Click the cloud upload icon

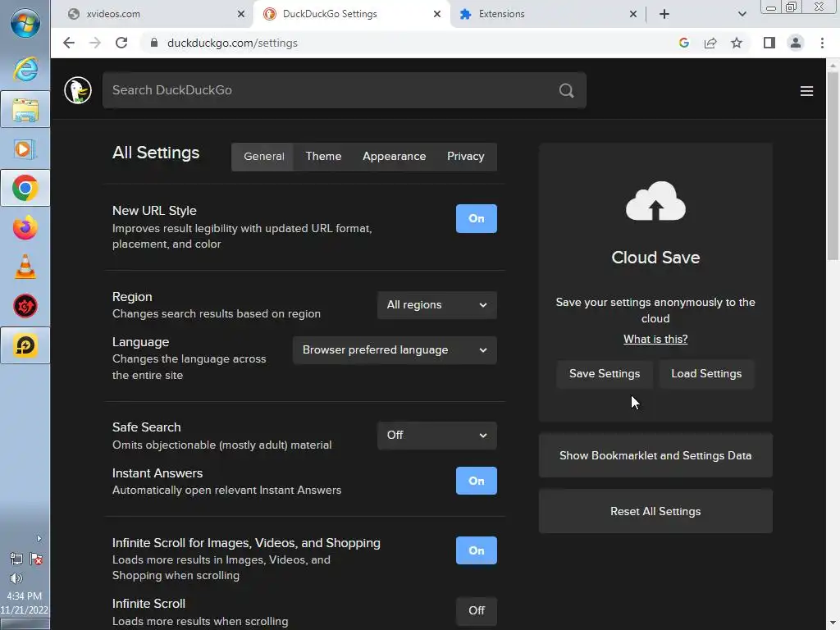[x=655, y=201]
